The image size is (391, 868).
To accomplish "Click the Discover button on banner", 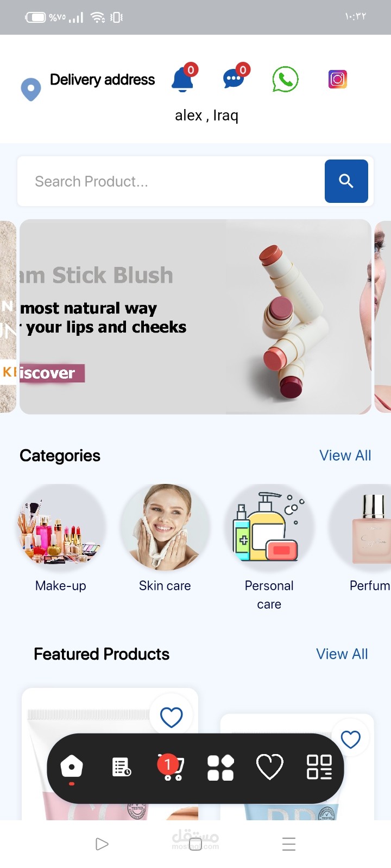I will [x=52, y=373].
